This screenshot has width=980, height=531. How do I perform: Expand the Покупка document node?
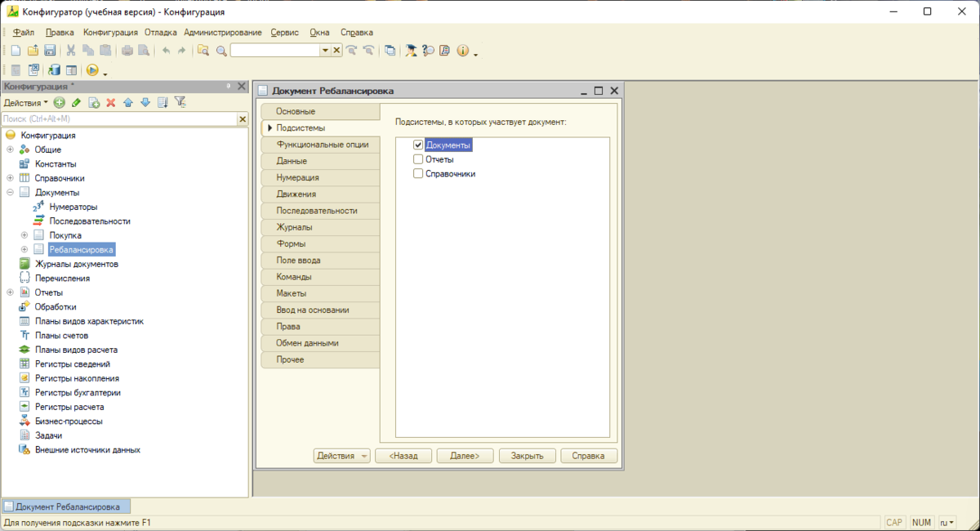[24, 235]
